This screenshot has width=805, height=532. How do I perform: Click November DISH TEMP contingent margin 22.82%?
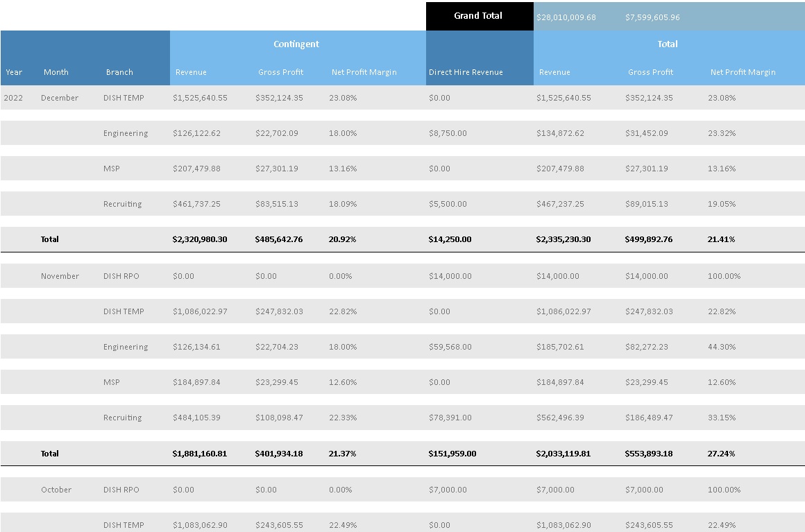pos(342,311)
